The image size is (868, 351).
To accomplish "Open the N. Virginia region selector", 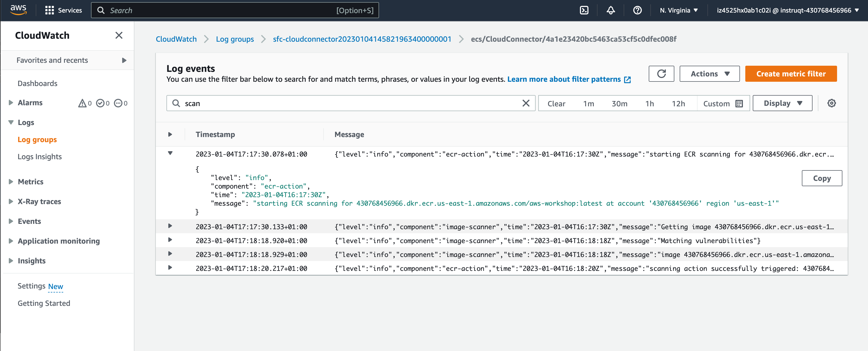I will coord(679,10).
